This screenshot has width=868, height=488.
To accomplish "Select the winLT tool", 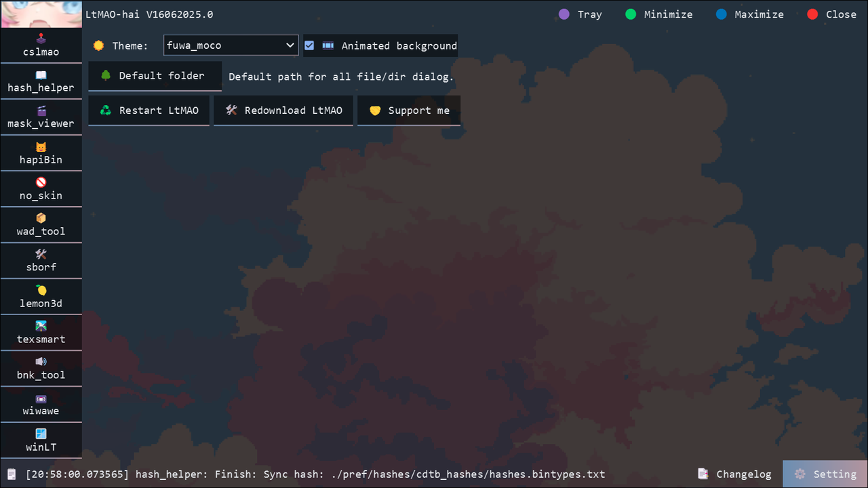I will 41,440.
